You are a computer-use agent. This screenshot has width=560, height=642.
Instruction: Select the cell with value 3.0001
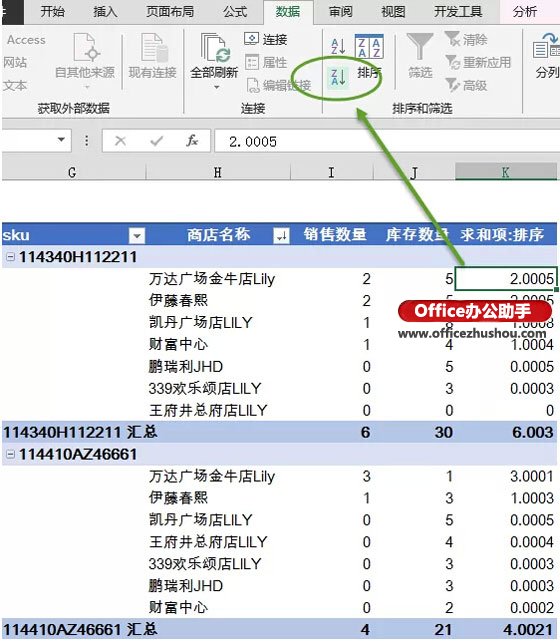pos(532,476)
